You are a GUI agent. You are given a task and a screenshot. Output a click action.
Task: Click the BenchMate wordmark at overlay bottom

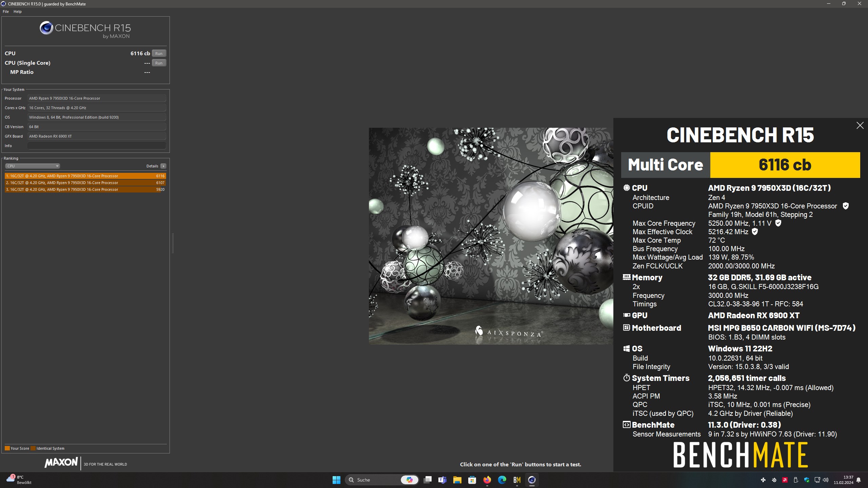[x=740, y=455]
